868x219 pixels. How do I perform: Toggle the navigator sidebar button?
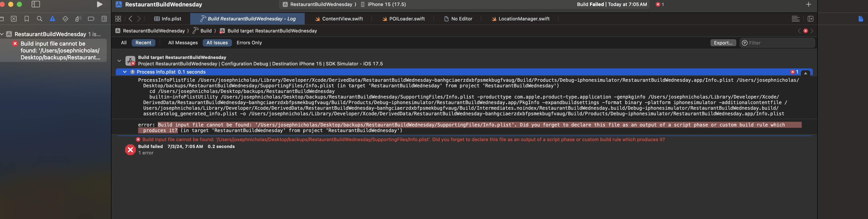coord(36,4)
